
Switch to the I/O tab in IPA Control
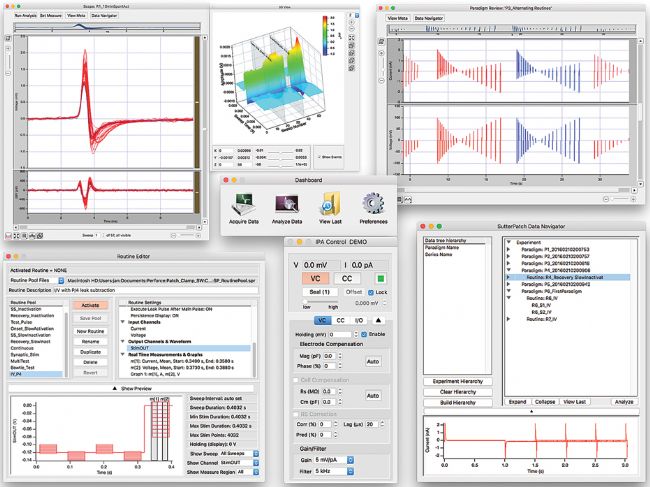[x=359, y=320]
